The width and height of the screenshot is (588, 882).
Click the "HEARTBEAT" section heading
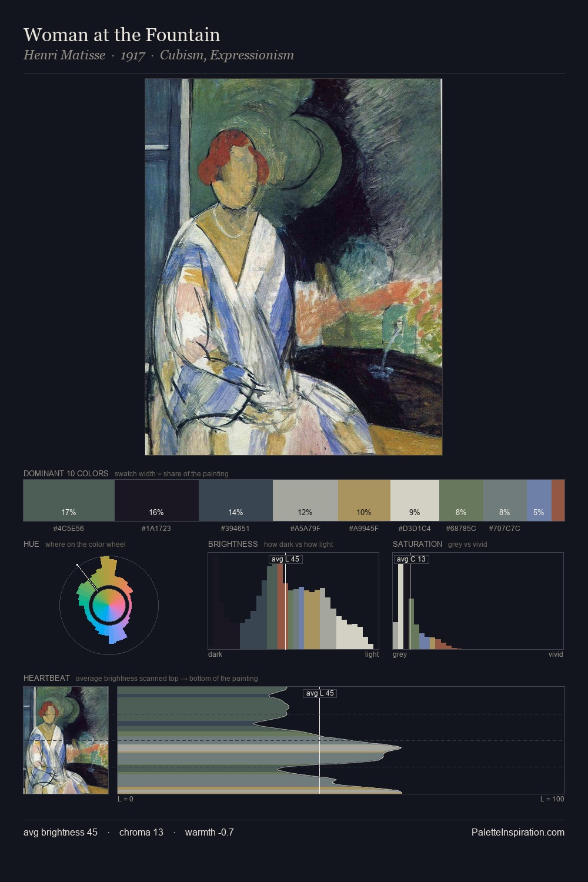[46, 678]
